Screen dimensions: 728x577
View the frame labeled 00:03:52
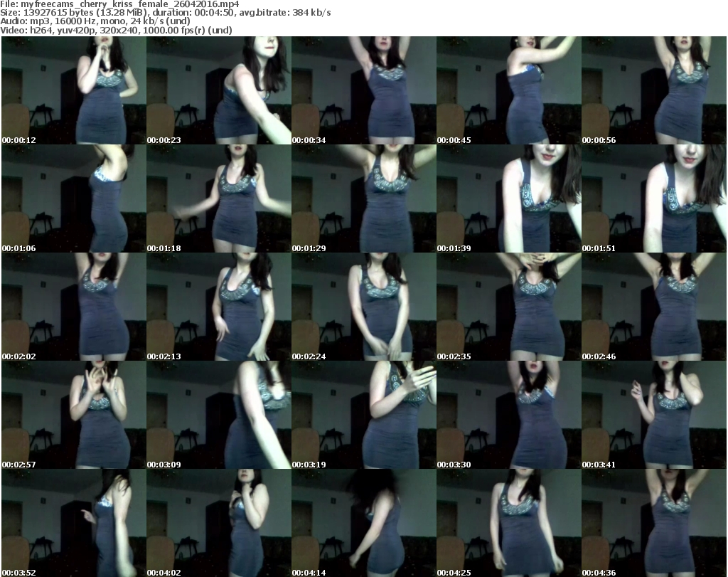tap(74, 523)
